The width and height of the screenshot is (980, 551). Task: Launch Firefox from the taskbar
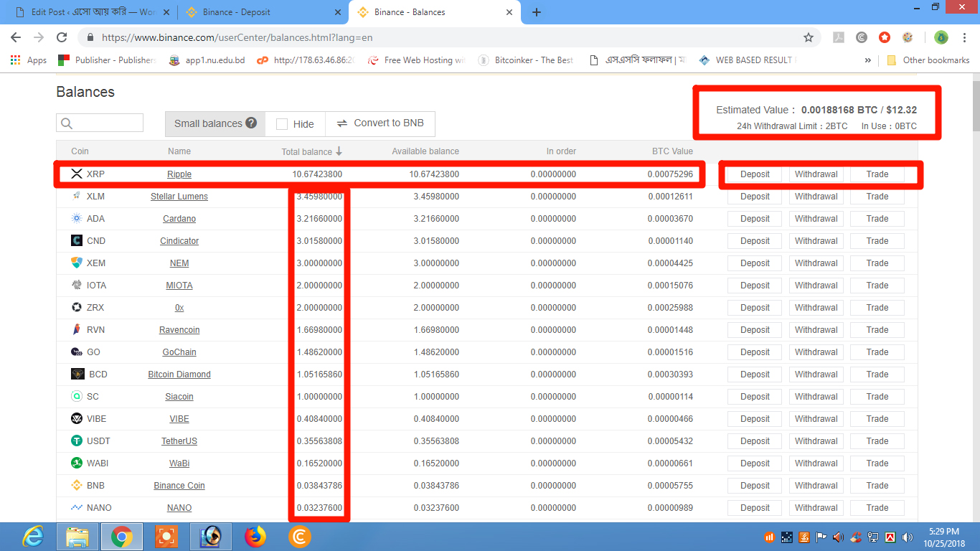(x=255, y=536)
